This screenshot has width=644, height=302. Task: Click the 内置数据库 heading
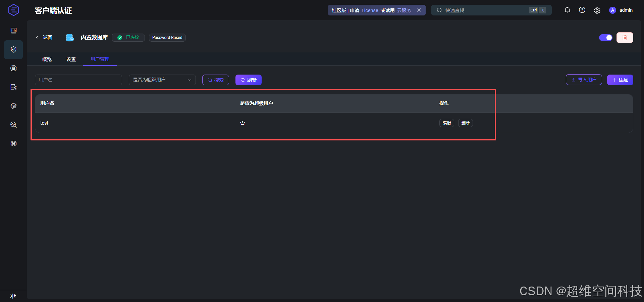(x=94, y=38)
